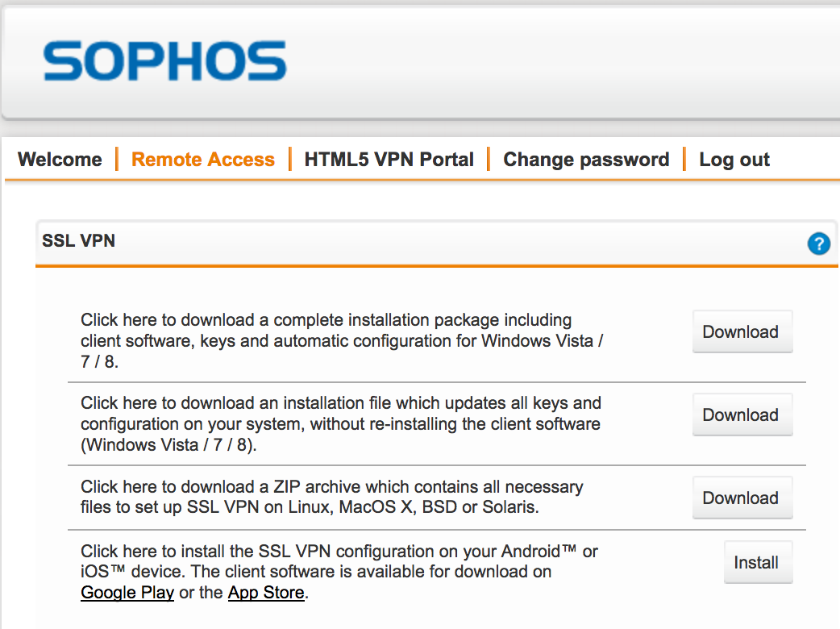Download complete Windows installation package
840x629 pixels.
(742, 331)
